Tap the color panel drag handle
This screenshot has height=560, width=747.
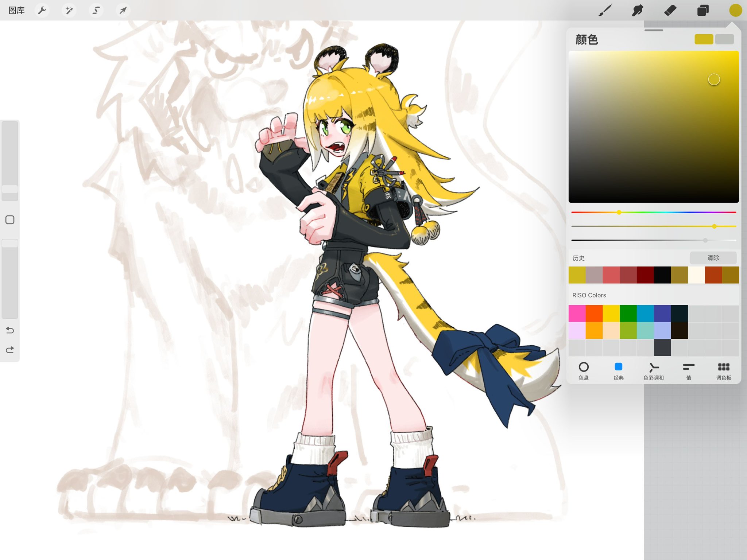(x=654, y=30)
